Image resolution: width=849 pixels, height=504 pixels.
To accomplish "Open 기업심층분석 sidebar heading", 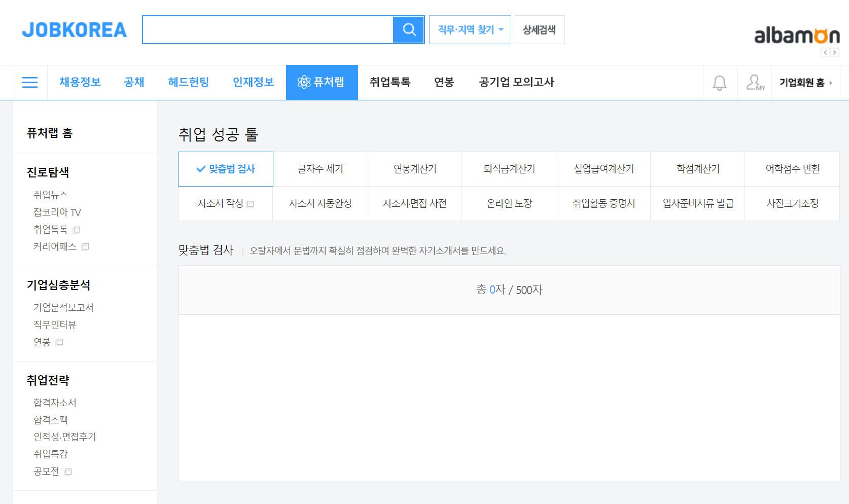I will coord(58,285).
